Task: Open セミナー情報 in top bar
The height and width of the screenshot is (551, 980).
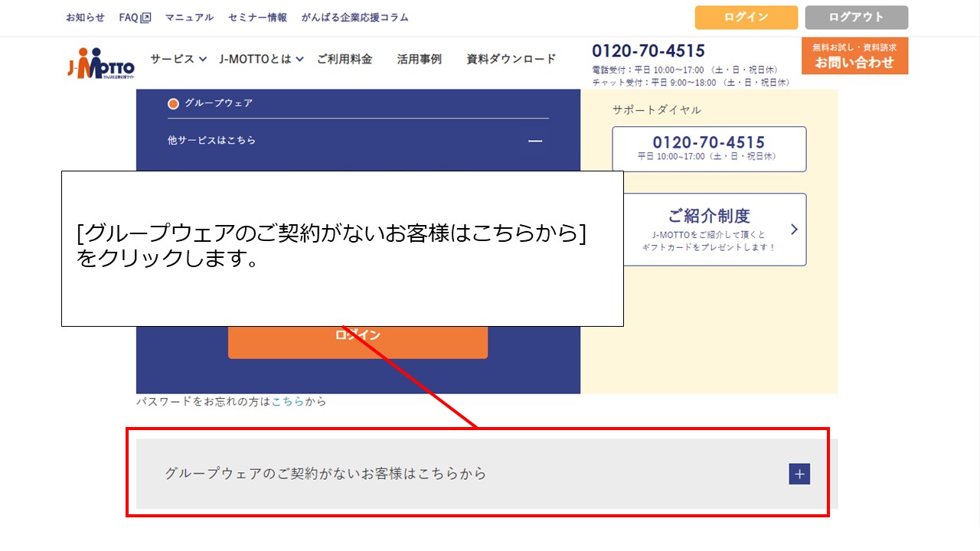Action: pos(257,18)
